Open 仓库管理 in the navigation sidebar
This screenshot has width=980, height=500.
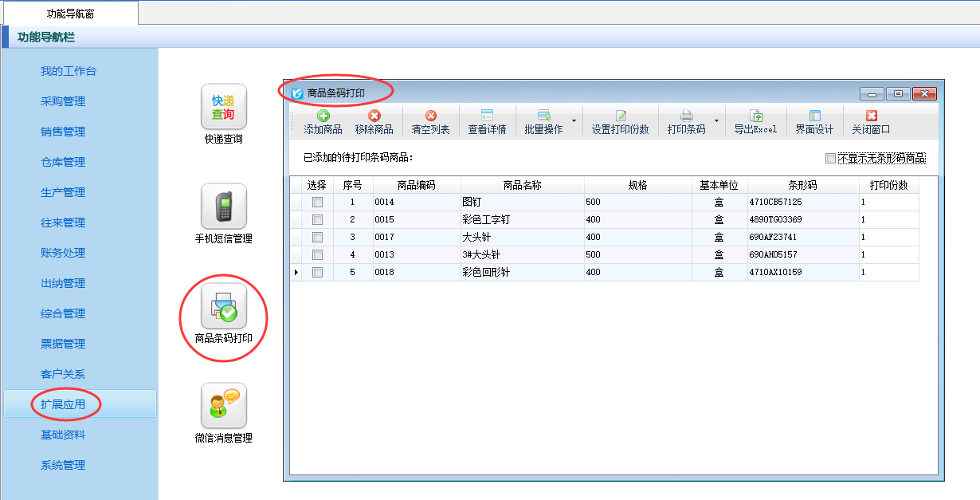[x=63, y=162]
